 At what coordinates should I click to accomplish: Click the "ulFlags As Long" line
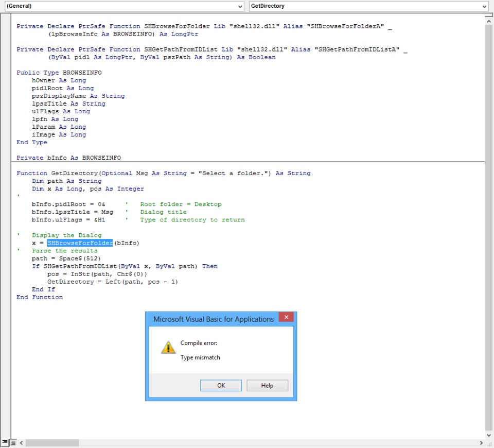(x=61, y=111)
